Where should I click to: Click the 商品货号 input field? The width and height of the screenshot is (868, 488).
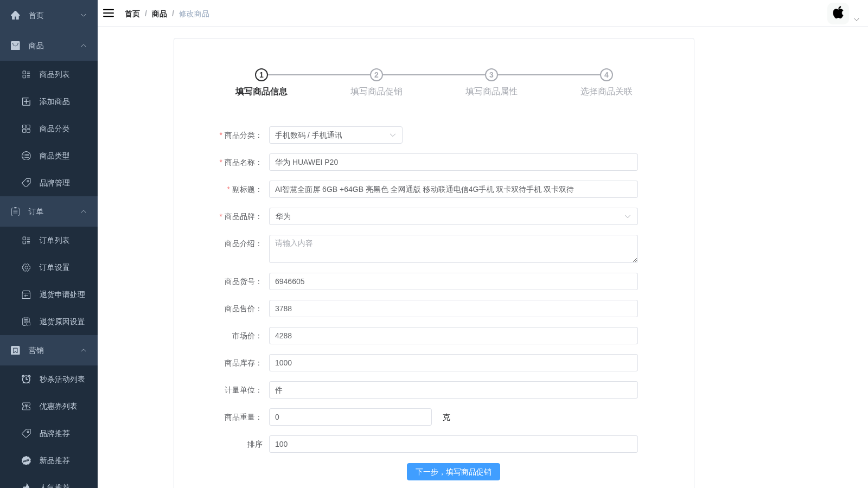454,281
